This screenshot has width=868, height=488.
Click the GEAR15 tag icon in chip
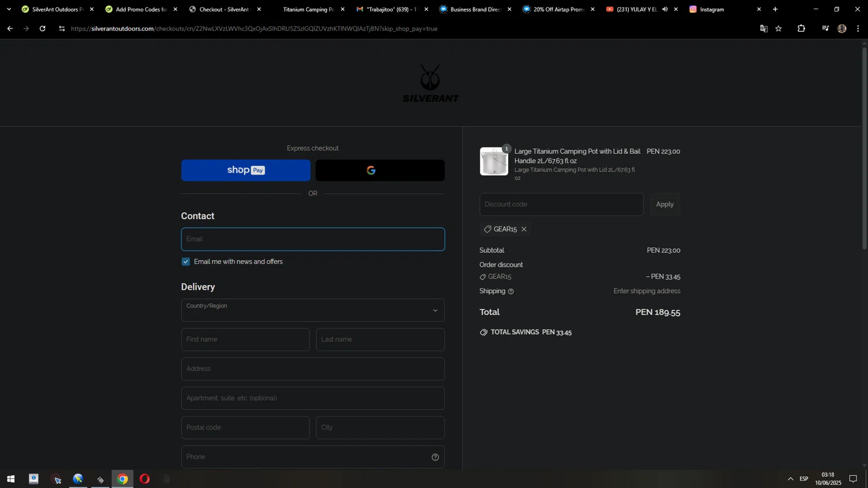click(x=487, y=229)
